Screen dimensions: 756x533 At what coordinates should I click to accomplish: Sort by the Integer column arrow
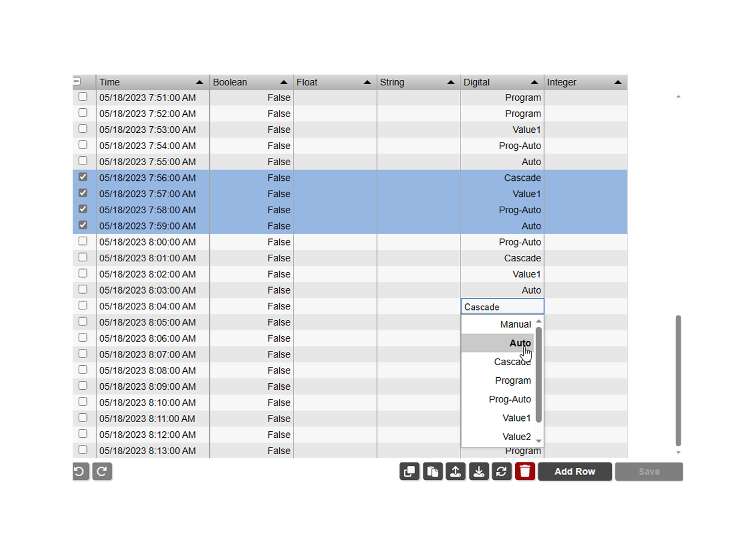pyautogui.click(x=618, y=83)
